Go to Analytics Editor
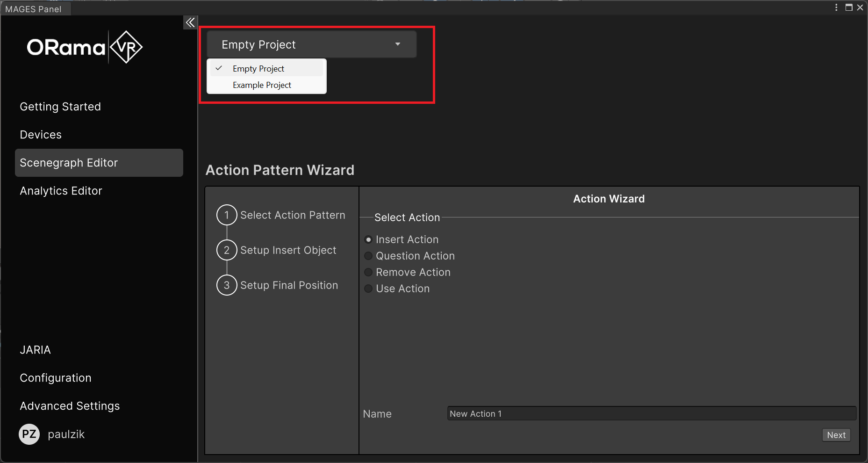This screenshot has height=463, width=868. [61, 191]
